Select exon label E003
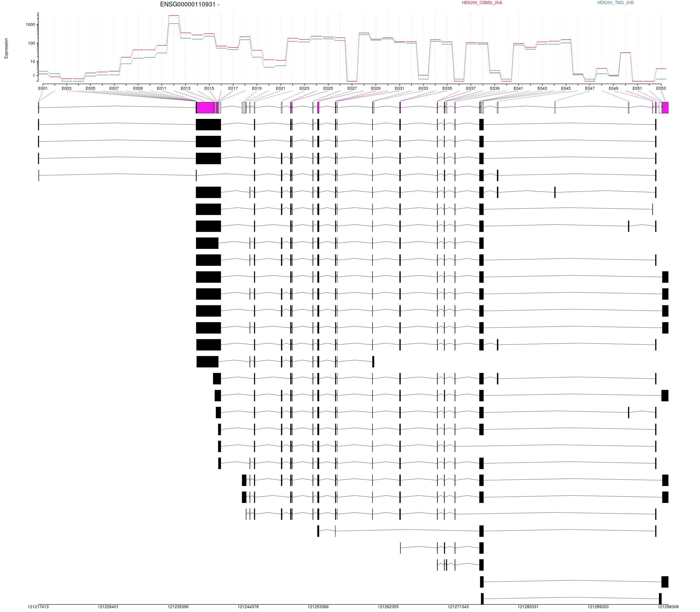The height and width of the screenshot is (612, 700). point(67,89)
